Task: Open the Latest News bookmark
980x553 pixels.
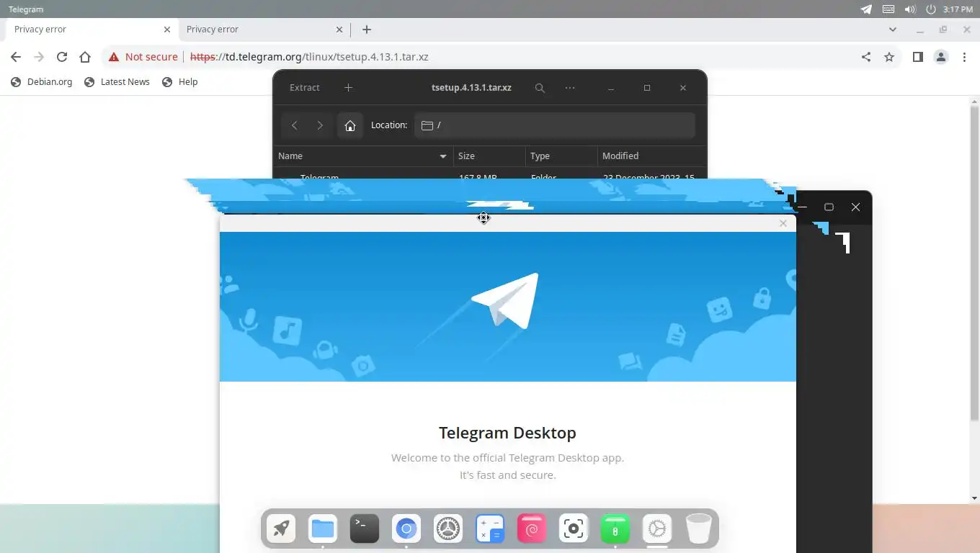Action: [117, 82]
